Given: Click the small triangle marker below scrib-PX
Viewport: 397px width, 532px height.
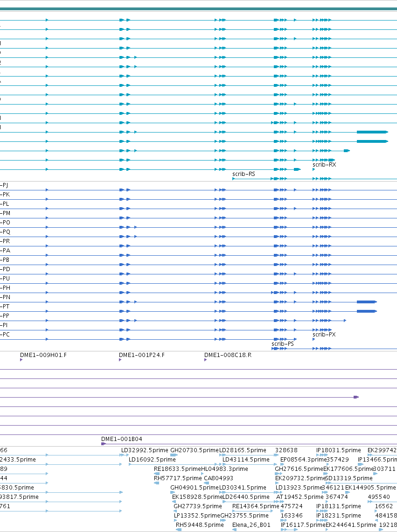Looking at the screenshot, I should tap(314, 339).
